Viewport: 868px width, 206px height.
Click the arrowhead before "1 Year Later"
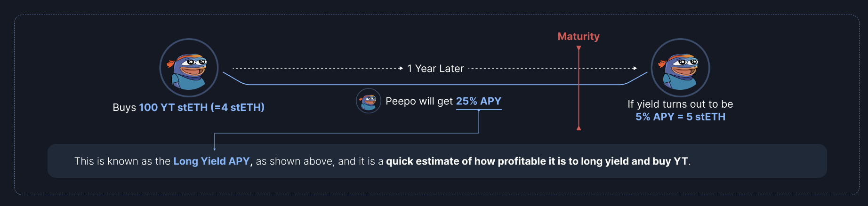pos(401,68)
